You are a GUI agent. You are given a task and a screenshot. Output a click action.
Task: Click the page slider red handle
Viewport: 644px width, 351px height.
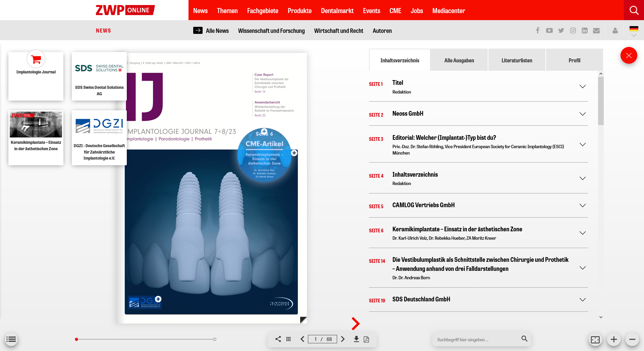tap(76, 339)
